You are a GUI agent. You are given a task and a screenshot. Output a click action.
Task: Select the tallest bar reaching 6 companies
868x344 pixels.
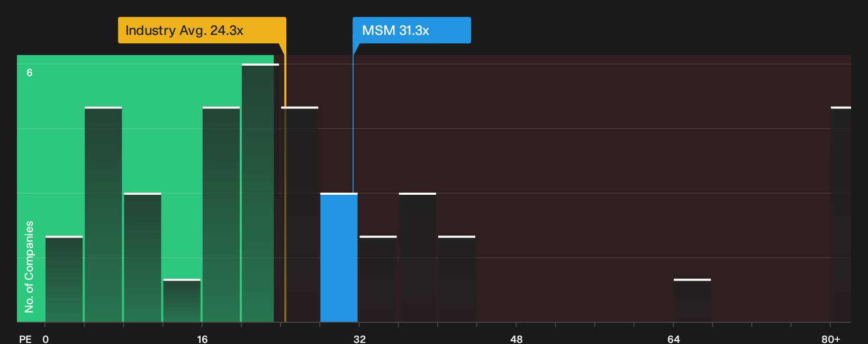tap(260, 193)
